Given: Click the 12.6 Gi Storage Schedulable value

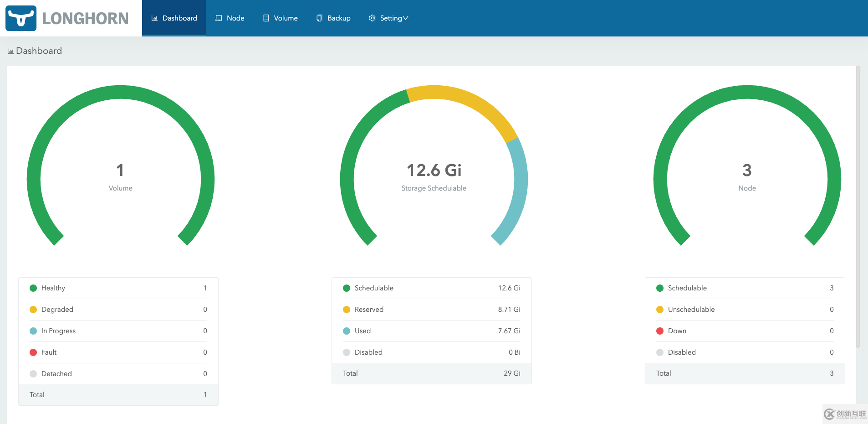Looking at the screenshot, I should (x=434, y=171).
